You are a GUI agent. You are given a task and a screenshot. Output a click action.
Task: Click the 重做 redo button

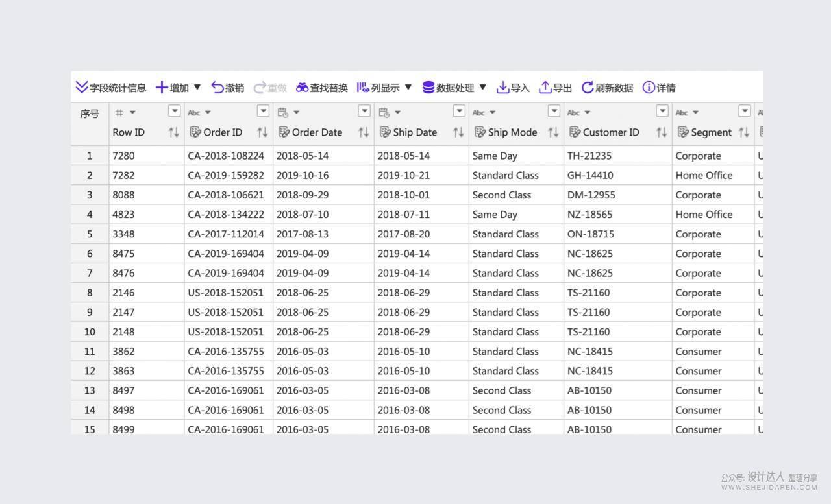point(270,88)
